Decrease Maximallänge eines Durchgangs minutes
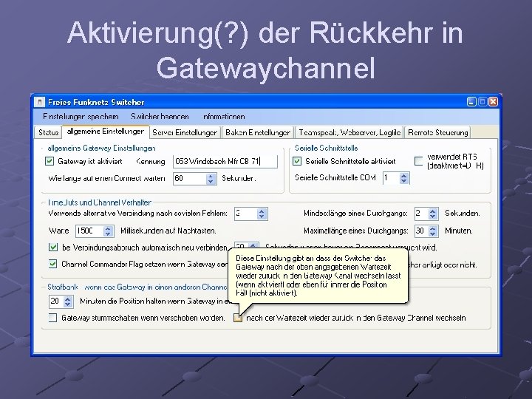This screenshot has width=532, height=399. tap(432, 233)
